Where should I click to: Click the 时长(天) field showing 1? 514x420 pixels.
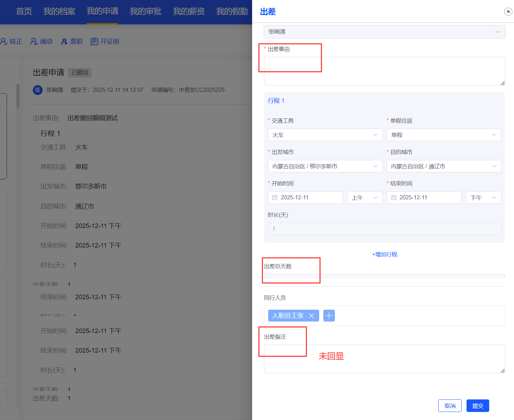pos(384,229)
